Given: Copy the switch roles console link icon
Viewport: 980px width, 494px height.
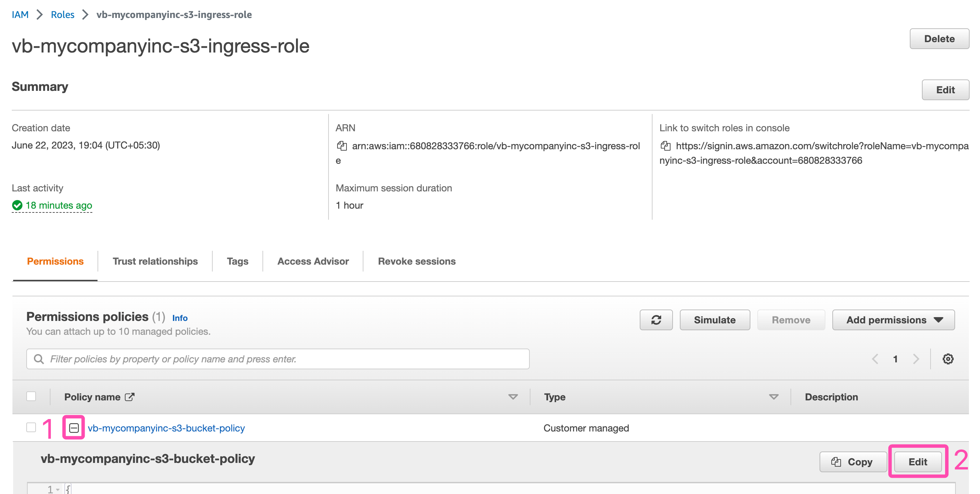Looking at the screenshot, I should pos(665,146).
